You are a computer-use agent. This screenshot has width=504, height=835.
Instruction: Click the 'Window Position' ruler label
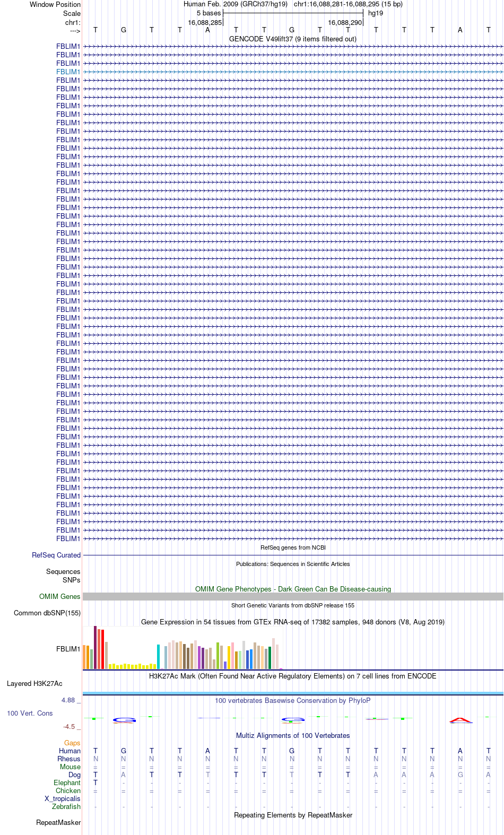click(x=55, y=4)
